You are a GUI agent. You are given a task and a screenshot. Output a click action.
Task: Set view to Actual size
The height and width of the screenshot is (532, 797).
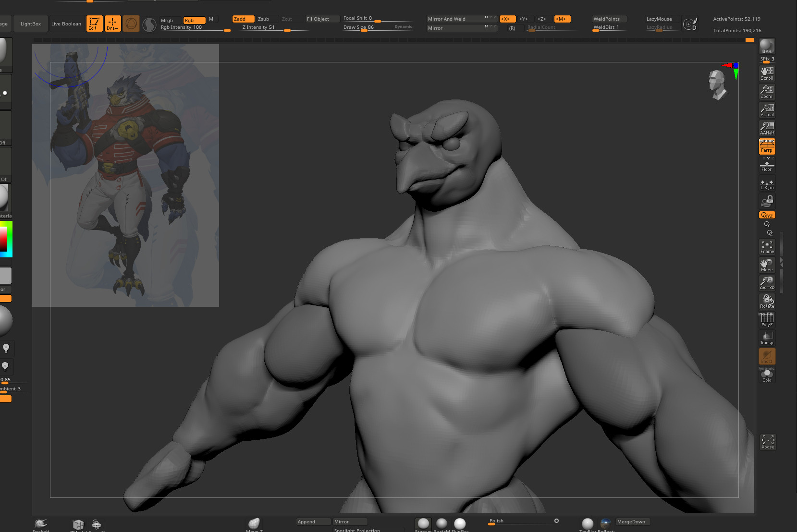click(767, 110)
